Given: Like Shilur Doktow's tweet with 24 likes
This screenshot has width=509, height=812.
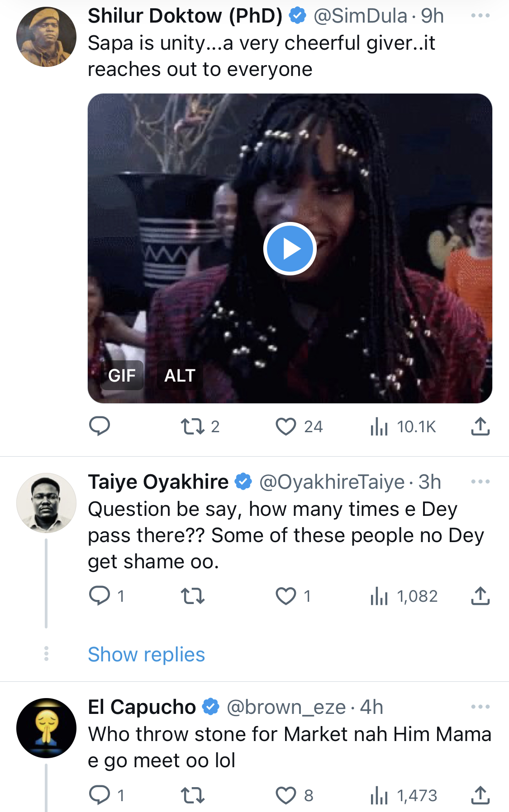Looking at the screenshot, I should pyautogui.click(x=299, y=426).
